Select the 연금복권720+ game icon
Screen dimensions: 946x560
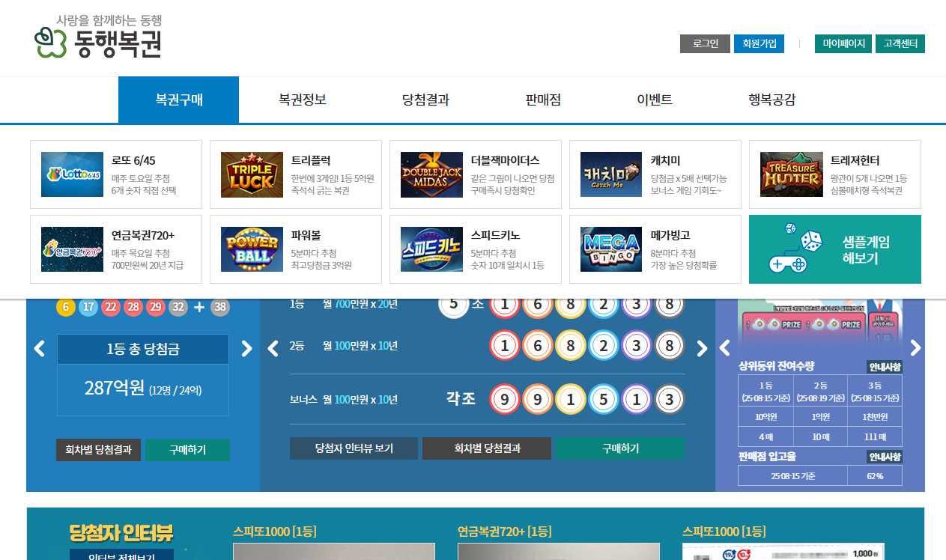click(x=72, y=249)
